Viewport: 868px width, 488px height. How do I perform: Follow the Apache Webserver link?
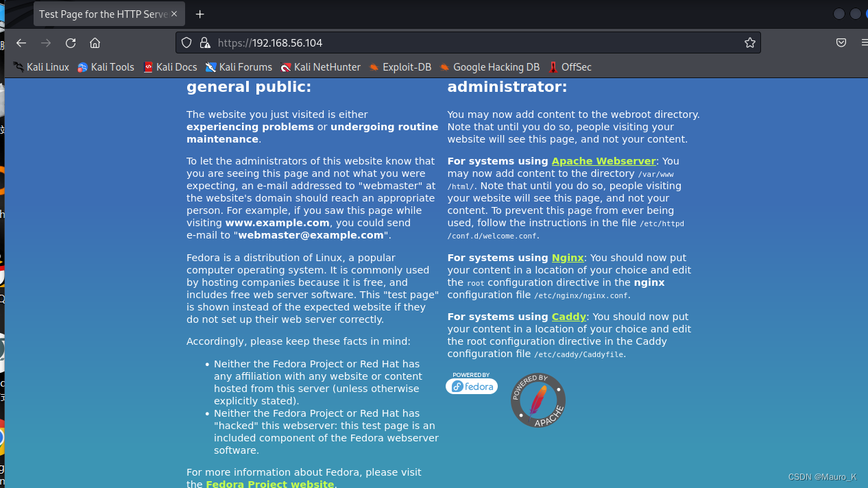tap(604, 161)
